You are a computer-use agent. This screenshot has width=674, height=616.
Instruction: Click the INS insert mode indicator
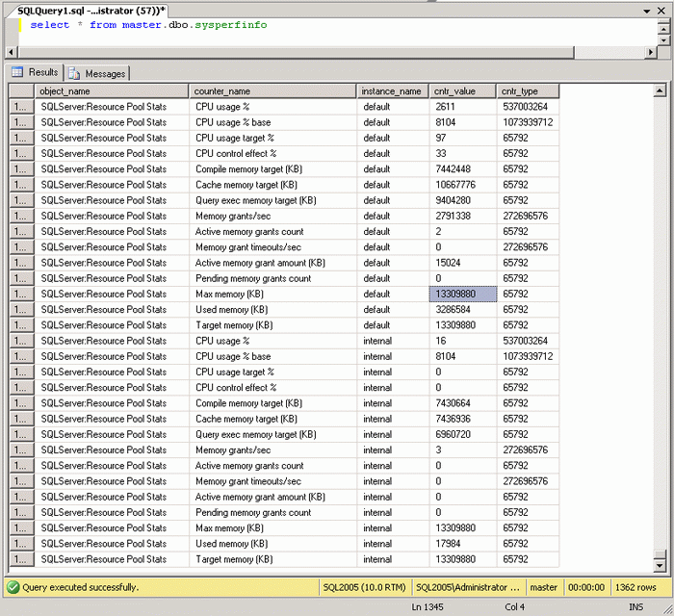pos(636,607)
